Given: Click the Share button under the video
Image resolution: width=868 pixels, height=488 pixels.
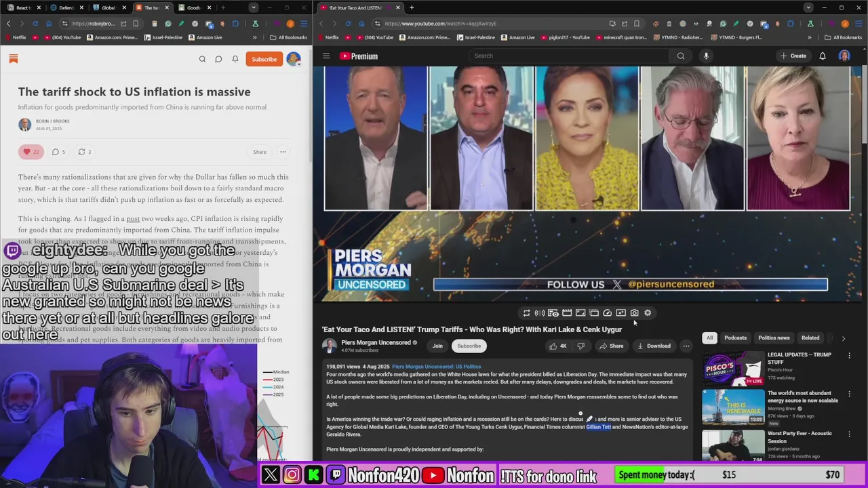Looking at the screenshot, I should point(611,346).
